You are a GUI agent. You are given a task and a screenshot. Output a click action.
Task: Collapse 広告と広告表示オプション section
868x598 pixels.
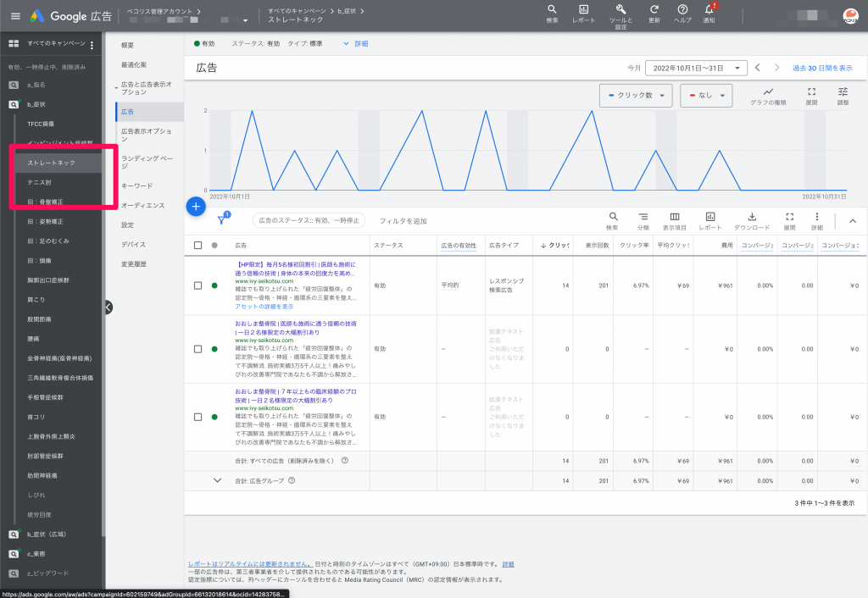click(115, 87)
